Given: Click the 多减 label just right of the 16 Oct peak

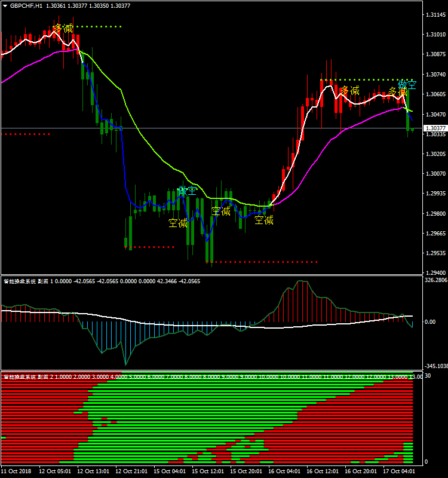Looking at the screenshot, I should tap(350, 91).
